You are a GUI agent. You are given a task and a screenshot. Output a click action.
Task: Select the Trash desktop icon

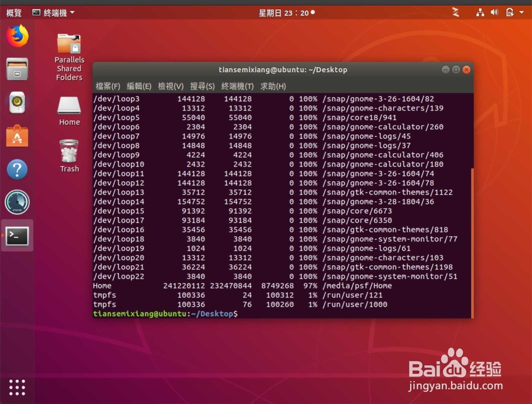point(69,156)
